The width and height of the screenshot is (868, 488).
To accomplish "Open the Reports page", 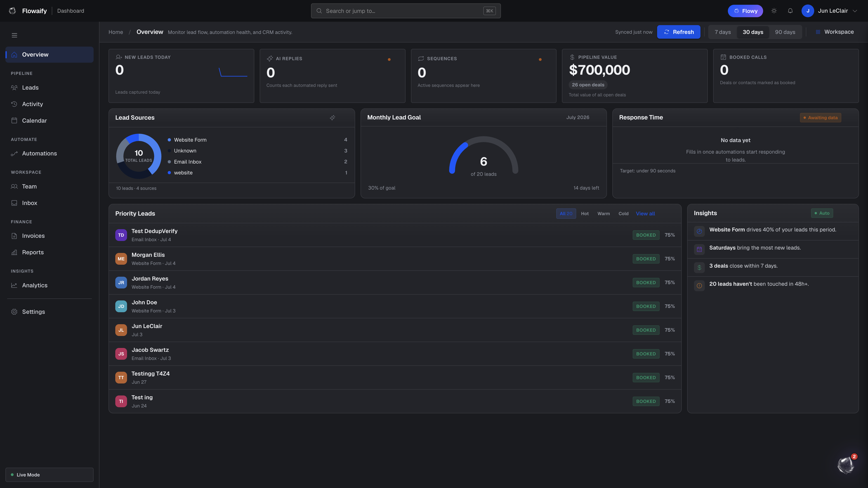I will 50,252.
